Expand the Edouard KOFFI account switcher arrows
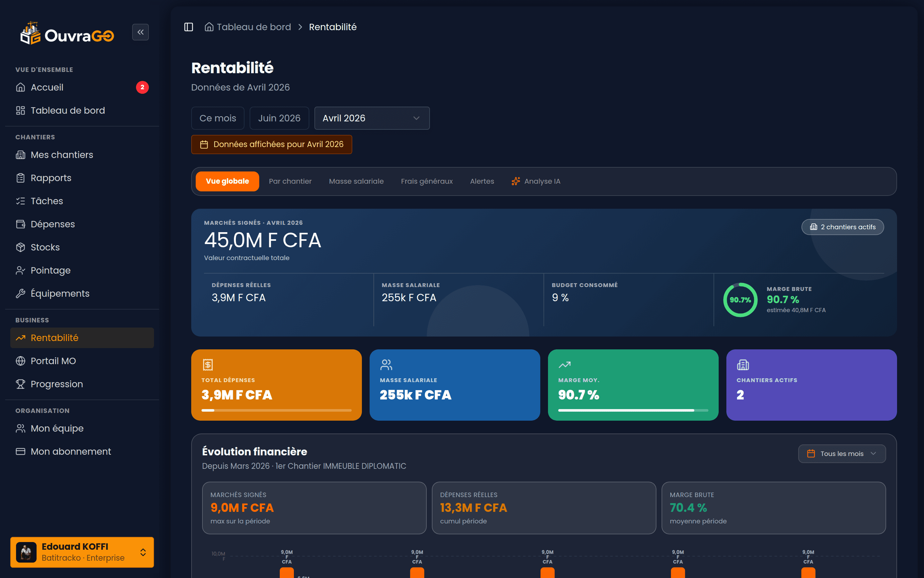Screen dimensions: 924x578 point(143,552)
